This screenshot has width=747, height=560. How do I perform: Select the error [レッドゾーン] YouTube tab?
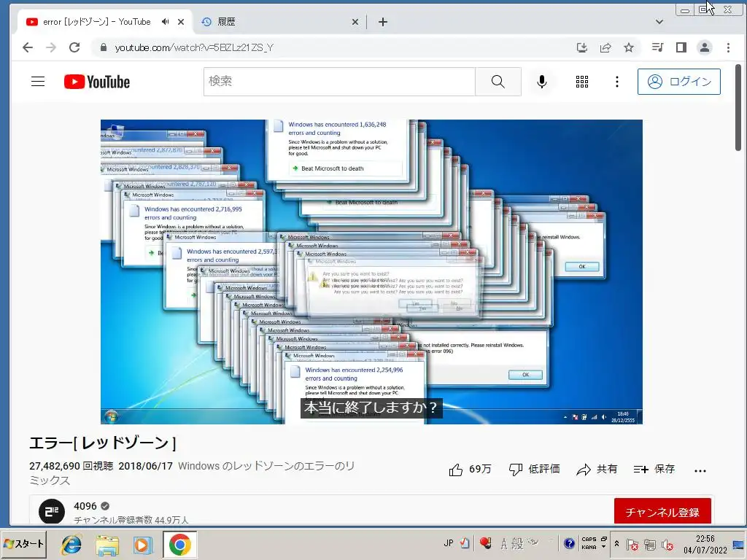click(x=97, y=22)
